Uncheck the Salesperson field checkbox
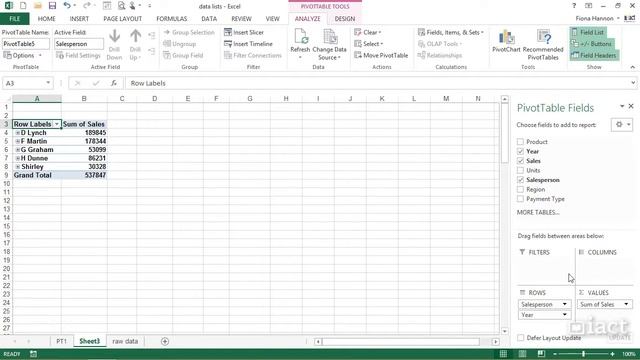The width and height of the screenshot is (640, 360). (520, 180)
